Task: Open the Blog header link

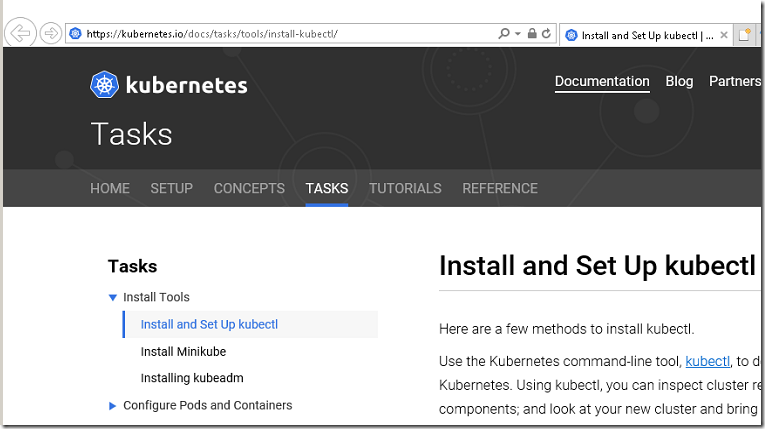Action: [x=679, y=81]
